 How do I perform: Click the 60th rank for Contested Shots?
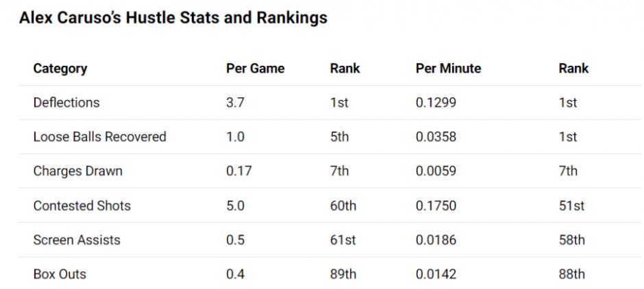click(343, 205)
